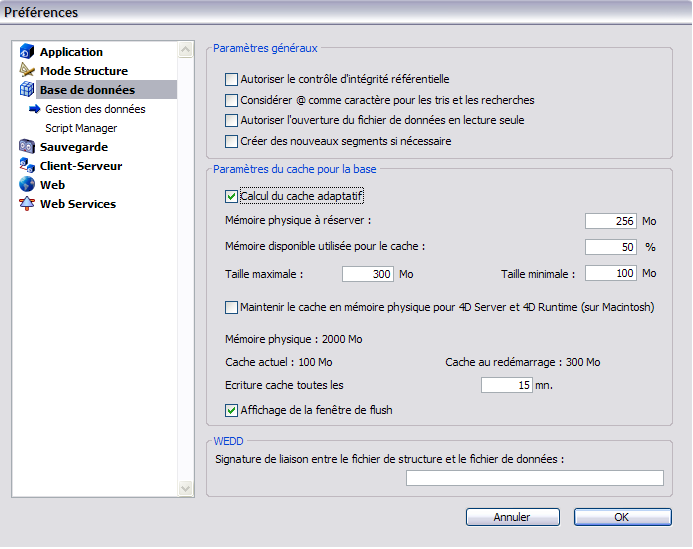
Task: Uncheck Affichage de la fenêtre de flush
Action: coord(232,410)
